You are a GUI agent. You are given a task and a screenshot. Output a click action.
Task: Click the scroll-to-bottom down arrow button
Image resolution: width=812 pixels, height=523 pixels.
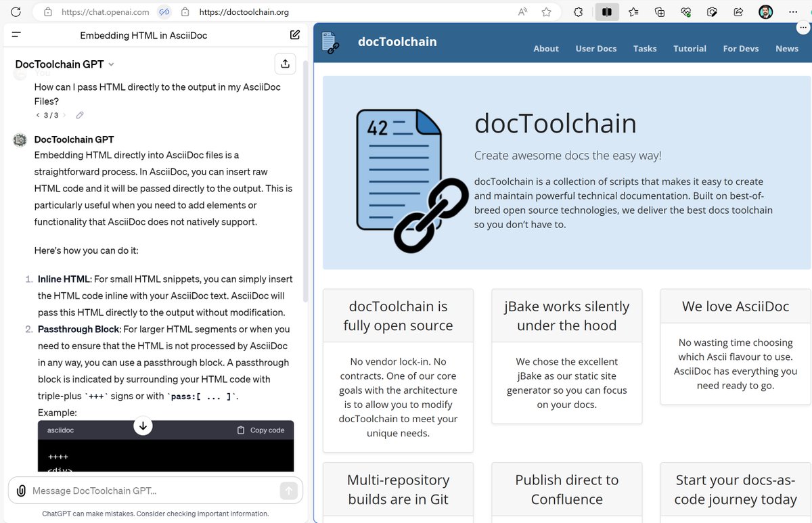(143, 426)
